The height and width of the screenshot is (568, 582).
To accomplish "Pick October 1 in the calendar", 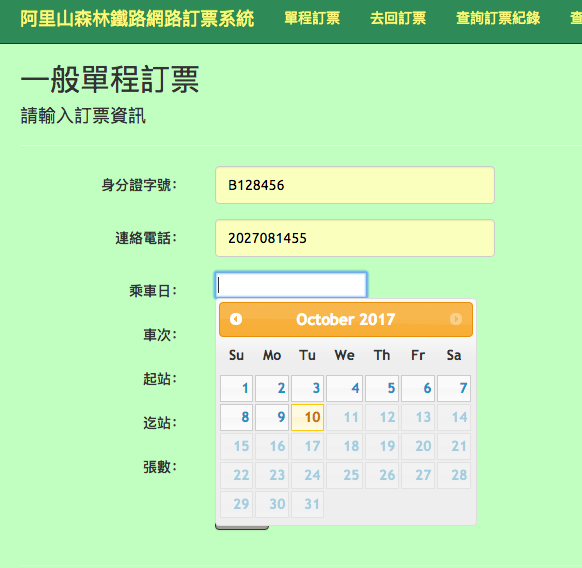I will pyautogui.click(x=236, y=388).
